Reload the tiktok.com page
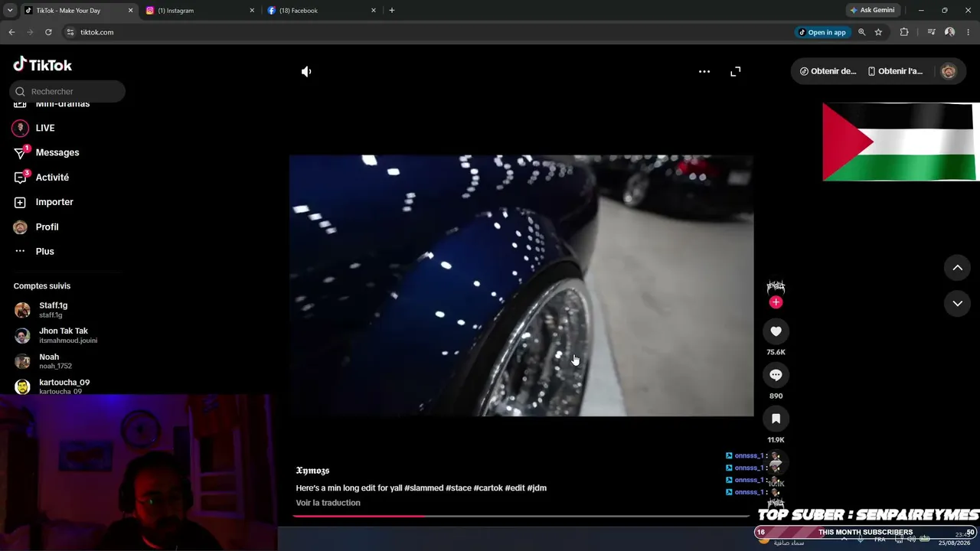 pyautogui.click(x=48, y=32)
